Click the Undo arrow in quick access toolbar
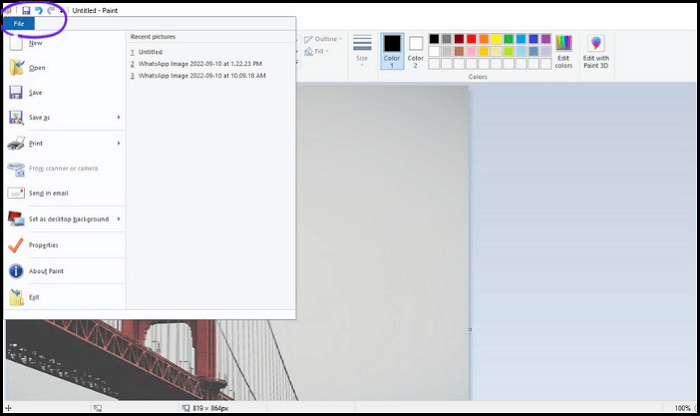This screenshot has height=416, width=700. (39, 10)
